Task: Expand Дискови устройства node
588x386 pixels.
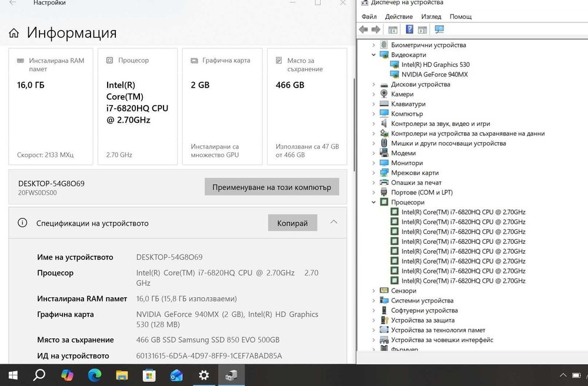Action: pos(373,85)
